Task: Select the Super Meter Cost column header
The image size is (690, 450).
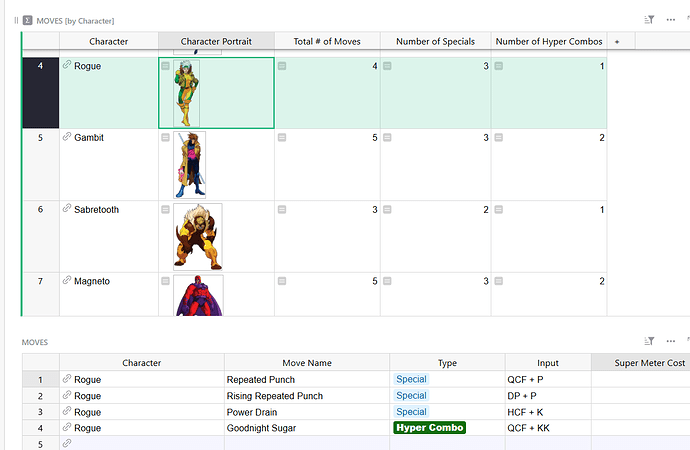Action: [641, 363]
